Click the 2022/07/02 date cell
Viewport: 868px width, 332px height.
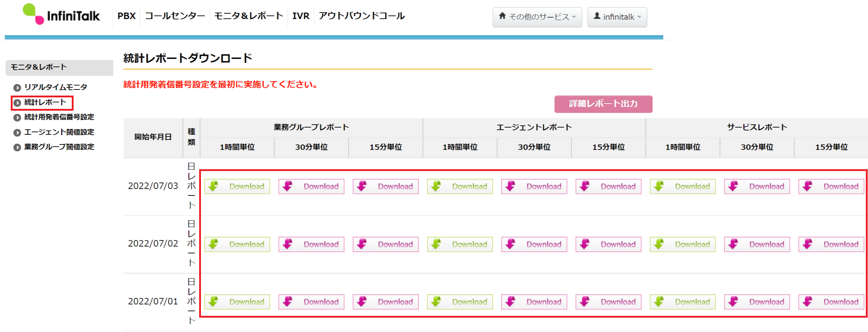[x=153, y=244]
